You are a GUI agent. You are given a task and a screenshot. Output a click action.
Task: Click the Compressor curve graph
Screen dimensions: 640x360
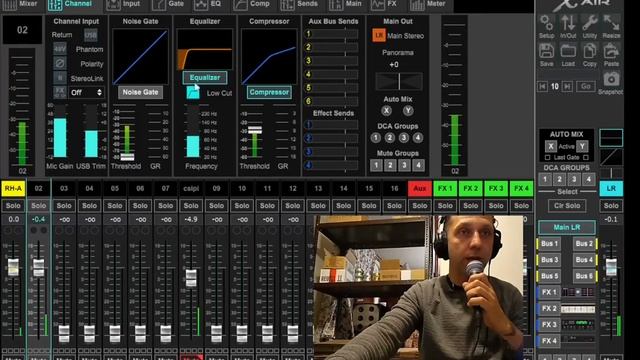click(x=269, y=56)
